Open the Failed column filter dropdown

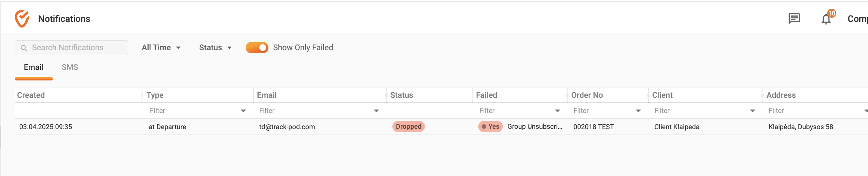click(x=557, y=111)
